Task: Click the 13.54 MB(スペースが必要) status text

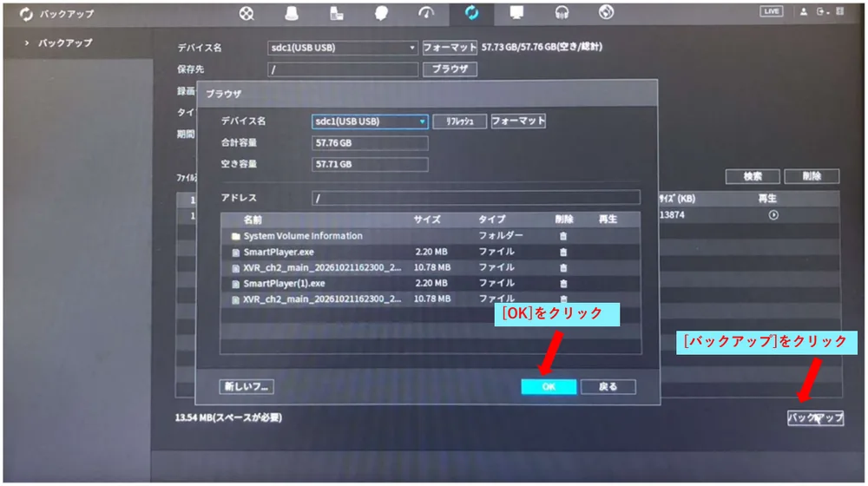Action: [x=228, y=417]
